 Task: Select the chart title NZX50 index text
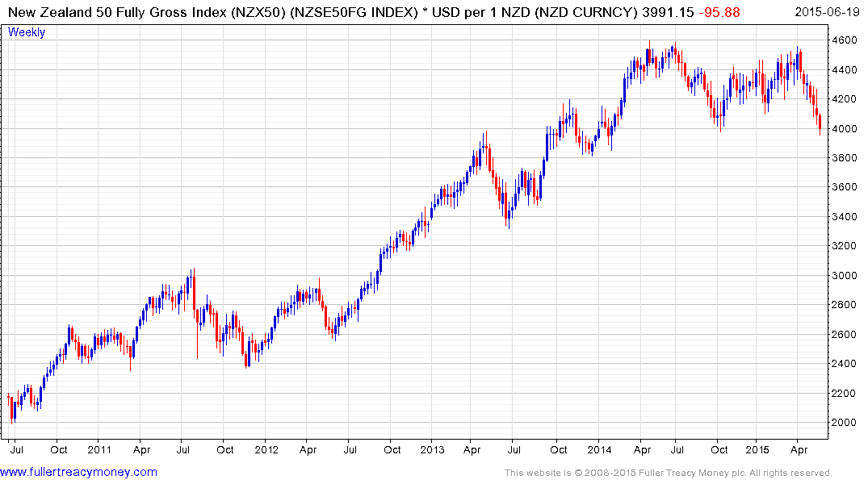click(x=323, y=12)
